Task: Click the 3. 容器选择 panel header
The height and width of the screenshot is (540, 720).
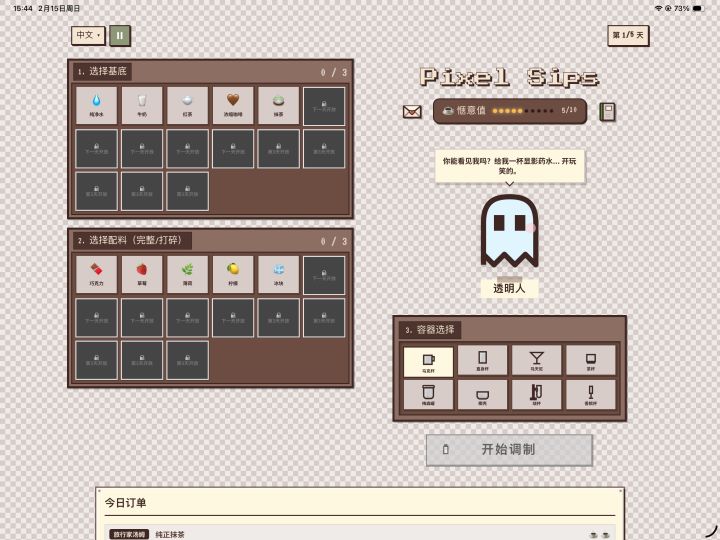Action: 430,330
